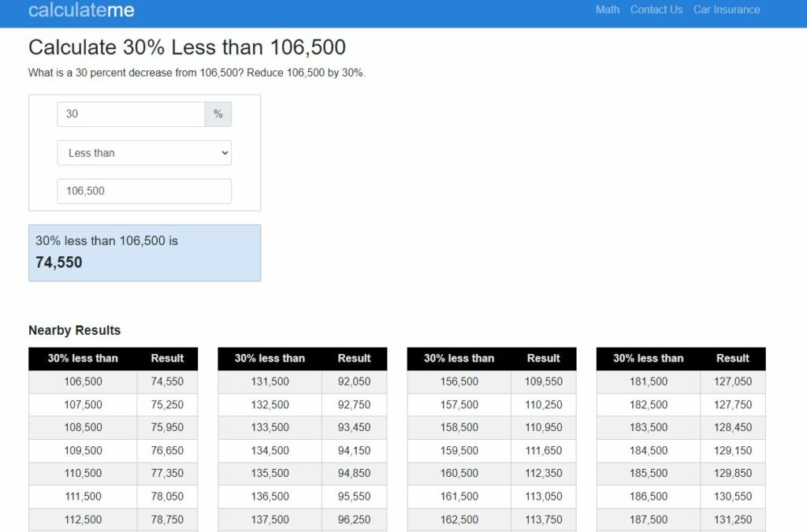This screenshot has height=532, width=807.
Task: Click result cell 96,250
Action: tap(354, 519)
